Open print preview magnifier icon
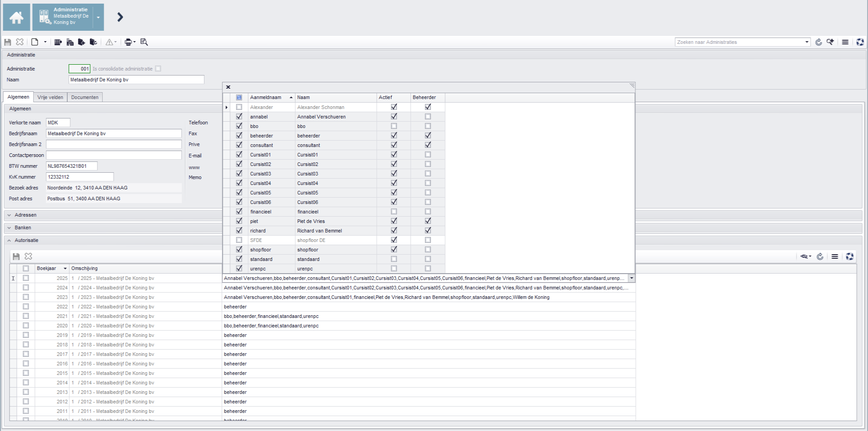868x431 pixels. [x=144, y=42]
